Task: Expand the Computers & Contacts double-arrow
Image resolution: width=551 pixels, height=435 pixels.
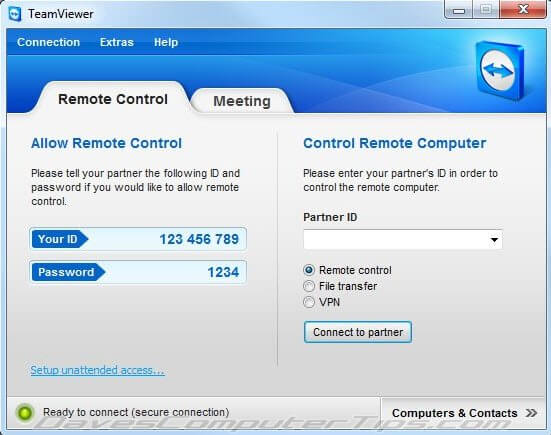Action: pos(531,413)
